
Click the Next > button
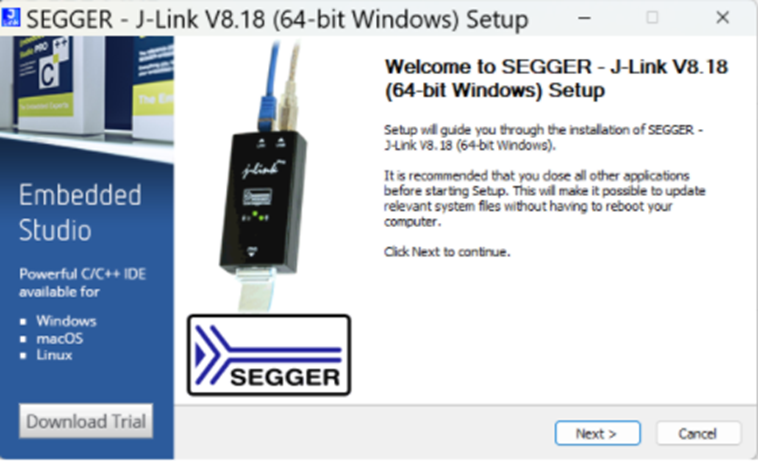598,433
